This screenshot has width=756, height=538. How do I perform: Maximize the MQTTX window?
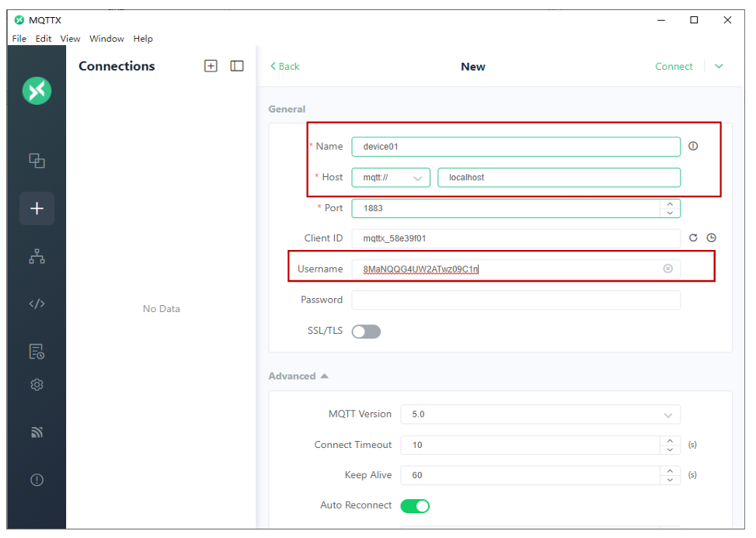694,19
